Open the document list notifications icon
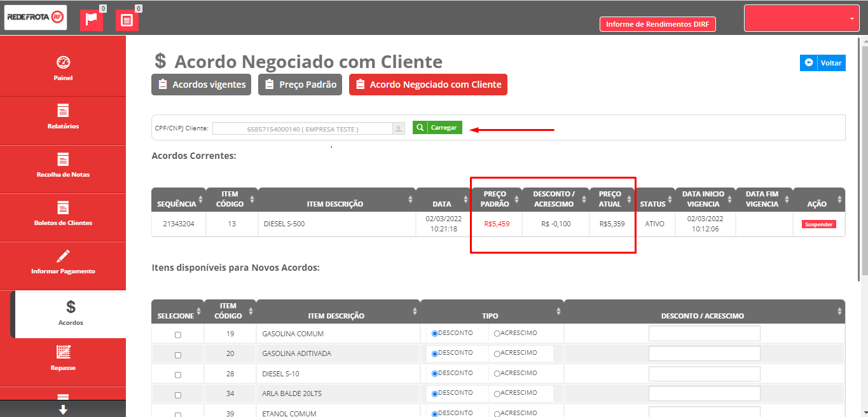The width and height of the screenshot is (868, 417). click(x=127, y=20)
